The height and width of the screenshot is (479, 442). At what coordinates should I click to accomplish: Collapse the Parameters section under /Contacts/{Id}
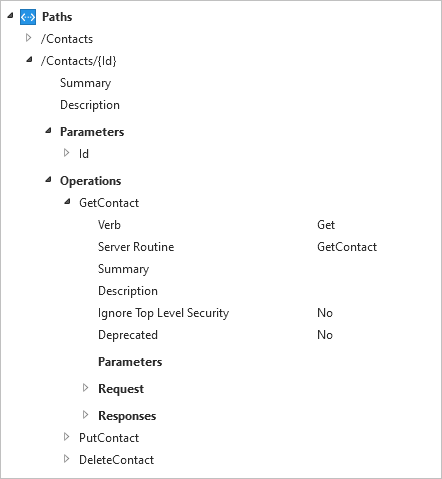(x=49, y=131)
